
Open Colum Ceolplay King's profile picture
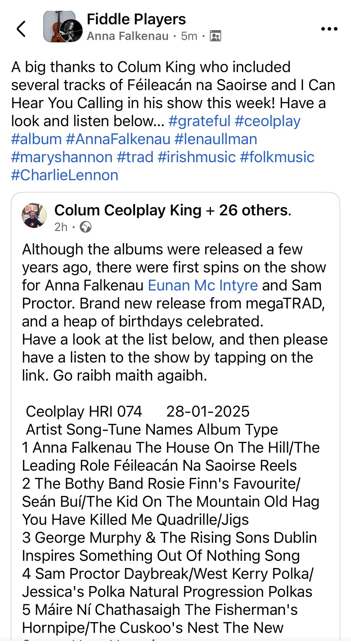pyautogui.click(x=34, y=215)
